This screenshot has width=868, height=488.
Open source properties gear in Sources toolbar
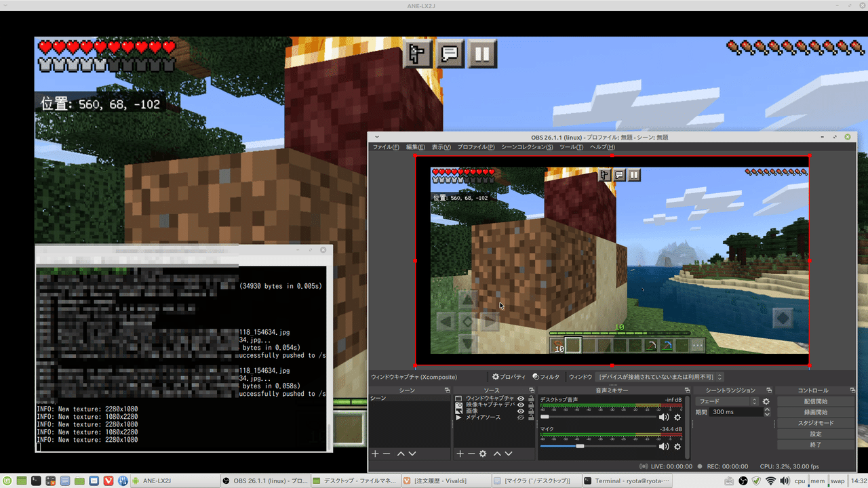[x=483, y=453]
